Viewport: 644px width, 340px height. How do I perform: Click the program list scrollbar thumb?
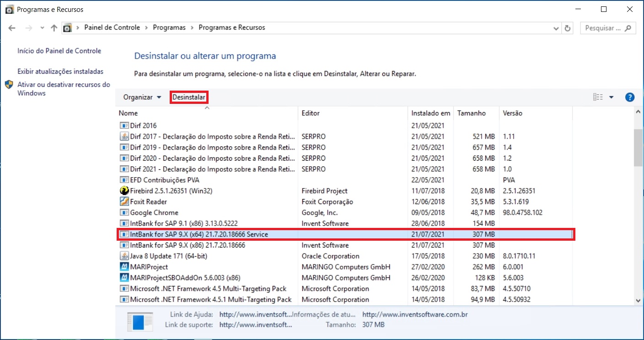(x=638, y=147)
